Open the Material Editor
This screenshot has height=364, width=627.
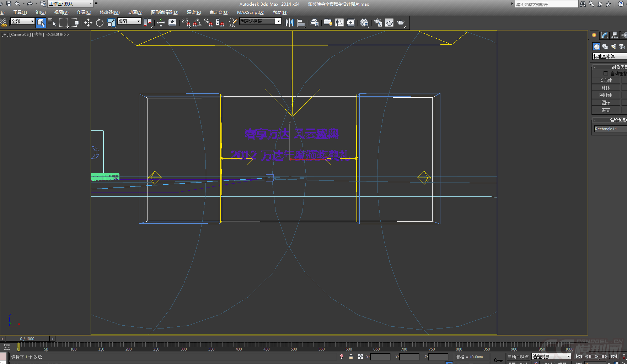(364, 23)
